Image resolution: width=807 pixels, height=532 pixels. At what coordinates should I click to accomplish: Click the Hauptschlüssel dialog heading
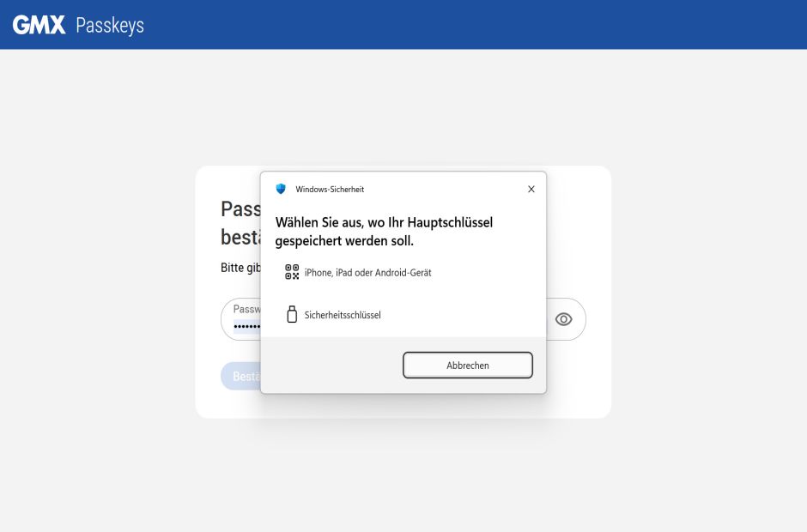pos(384,232)
